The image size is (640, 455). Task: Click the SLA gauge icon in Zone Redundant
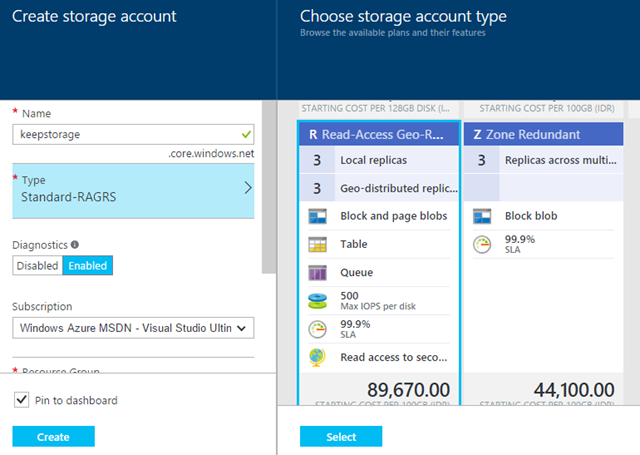pos(482,245)
